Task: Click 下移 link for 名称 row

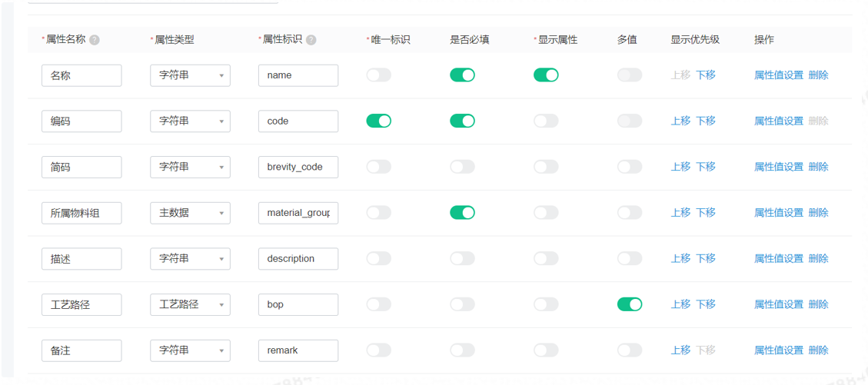Action: 705,75
